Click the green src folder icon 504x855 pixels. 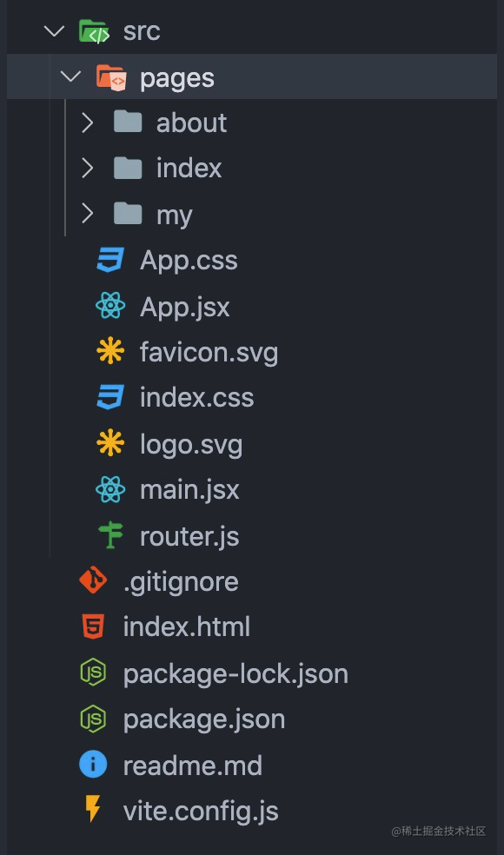point(94,30)
